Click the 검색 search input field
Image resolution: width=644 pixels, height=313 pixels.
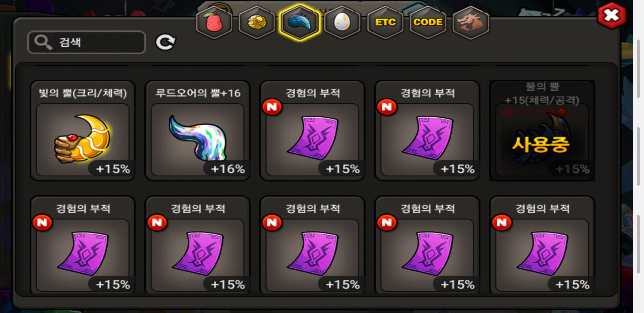86,42
